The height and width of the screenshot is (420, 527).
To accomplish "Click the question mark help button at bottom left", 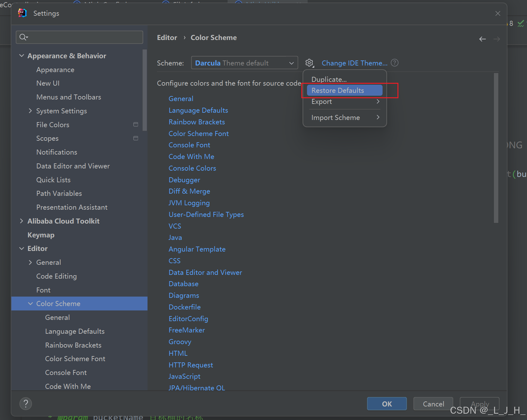I will (x=26, y=404).
